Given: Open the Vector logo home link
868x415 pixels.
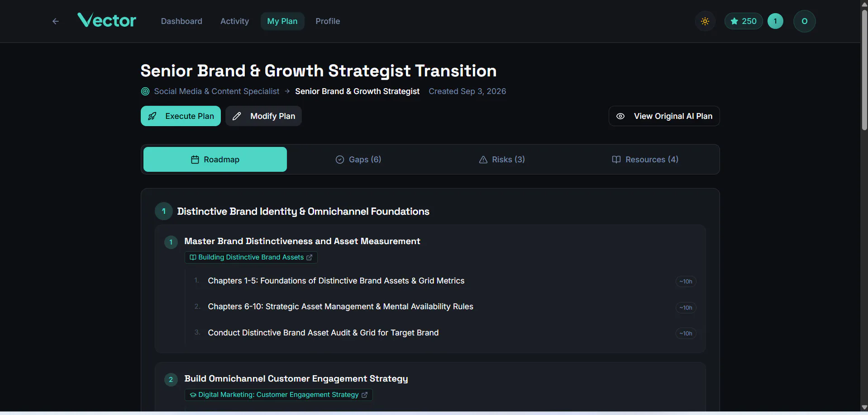Looking at the screenshot, I should pyautogui.click(x=107, y=20).
